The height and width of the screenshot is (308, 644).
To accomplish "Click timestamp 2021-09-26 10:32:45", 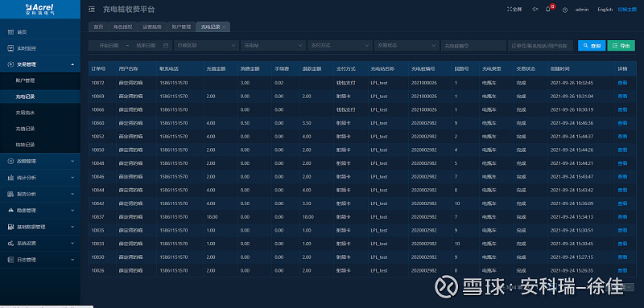I will point(572,83).
